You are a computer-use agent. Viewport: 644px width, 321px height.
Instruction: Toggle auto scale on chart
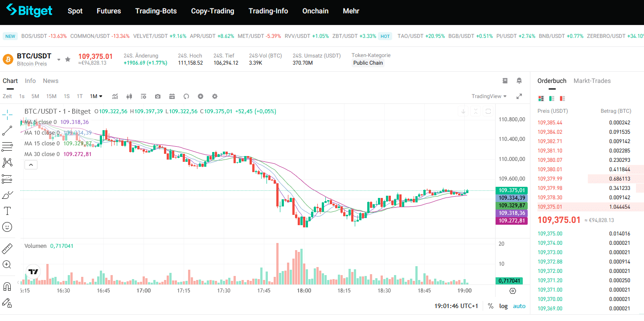(x=519, y=306)
